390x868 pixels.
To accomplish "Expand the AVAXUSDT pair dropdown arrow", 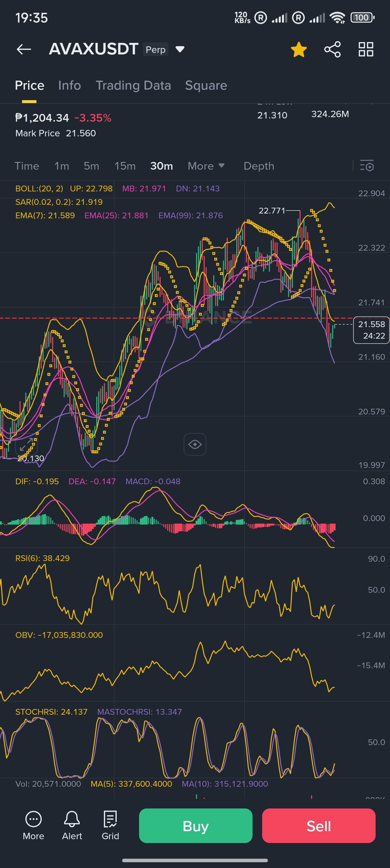I will tap(180, 50).
